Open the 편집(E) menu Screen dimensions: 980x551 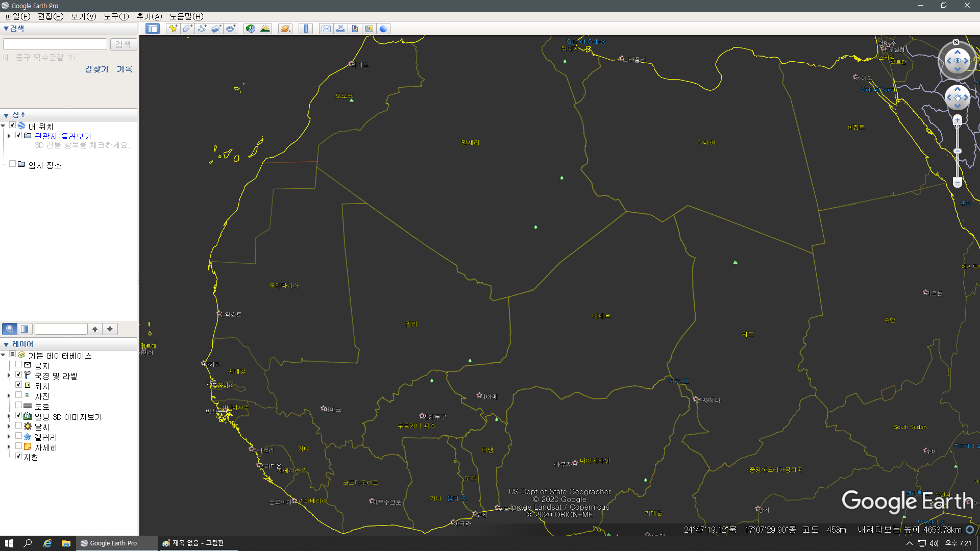tap(50, 16)
